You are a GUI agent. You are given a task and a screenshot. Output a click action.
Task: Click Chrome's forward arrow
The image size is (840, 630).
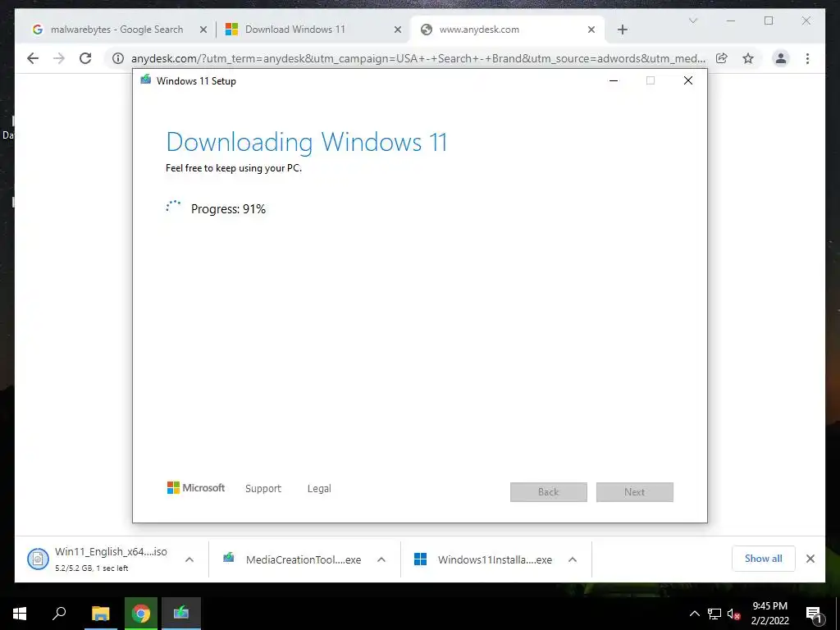tap(59, 58)
